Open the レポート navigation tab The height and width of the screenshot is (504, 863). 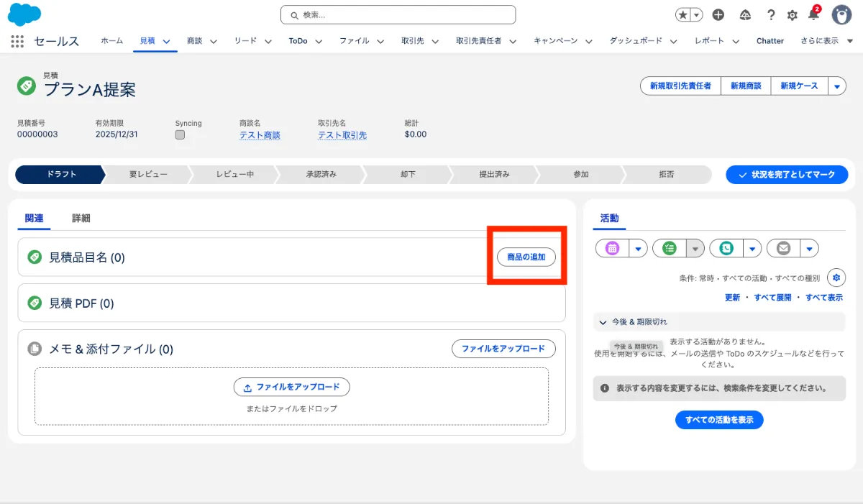click(709, 41)
